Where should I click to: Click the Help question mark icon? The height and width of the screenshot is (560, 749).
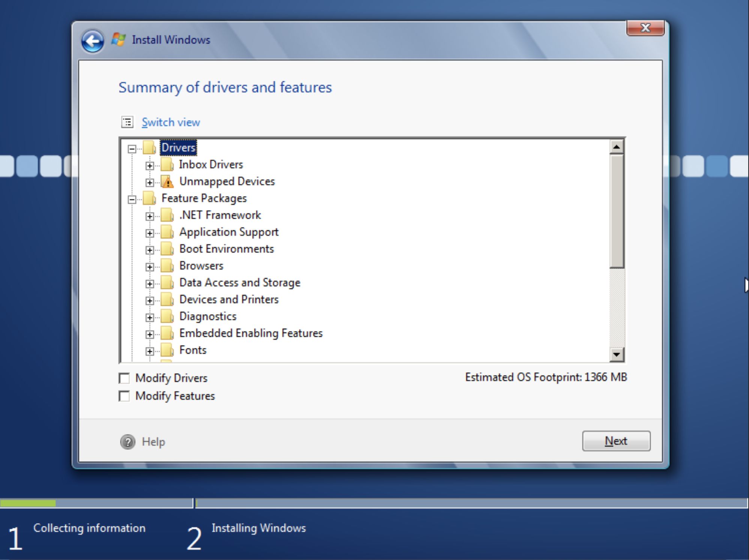[x=128, y=442]
